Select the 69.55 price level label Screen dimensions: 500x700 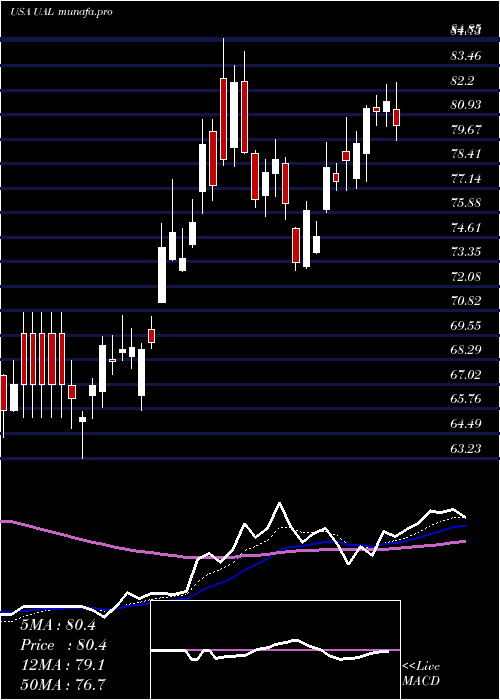tap(466, 325)
